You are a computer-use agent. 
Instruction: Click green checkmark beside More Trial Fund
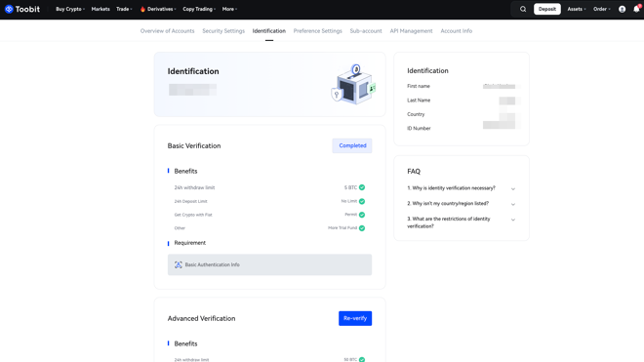click(x=362, y=228)
